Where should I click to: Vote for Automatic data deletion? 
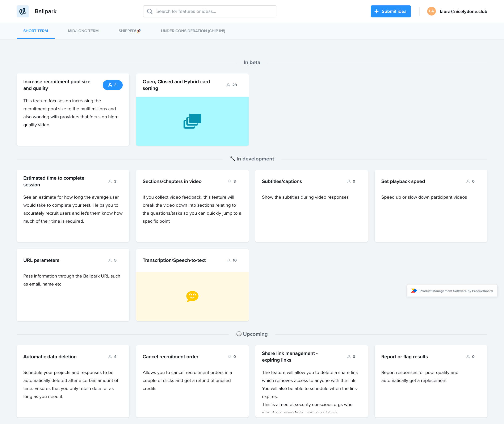tap(112, 357)
